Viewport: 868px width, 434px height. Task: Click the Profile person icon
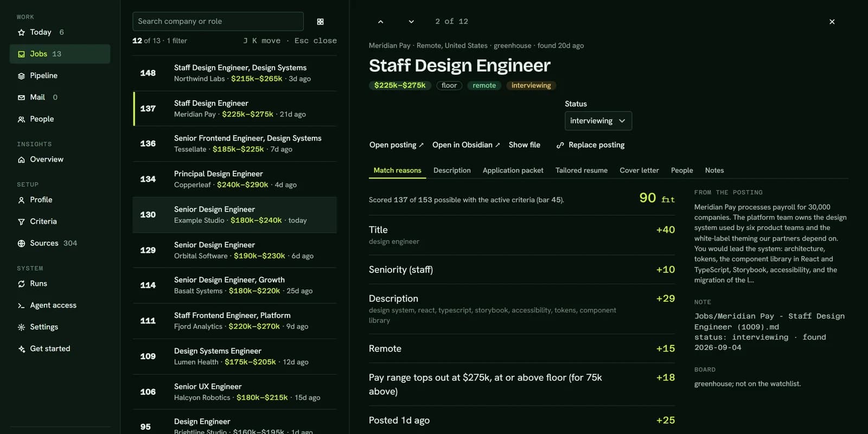coord(21,200)
